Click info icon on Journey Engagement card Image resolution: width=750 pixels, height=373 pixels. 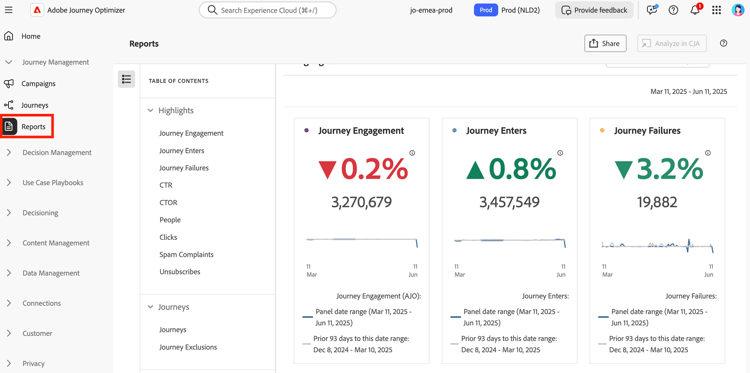412,153
